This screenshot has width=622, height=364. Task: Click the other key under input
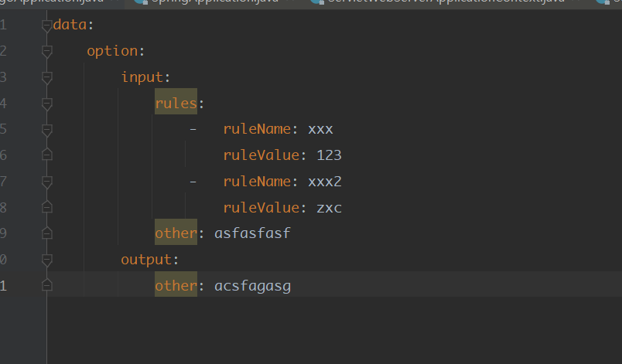tap(176, 233)
